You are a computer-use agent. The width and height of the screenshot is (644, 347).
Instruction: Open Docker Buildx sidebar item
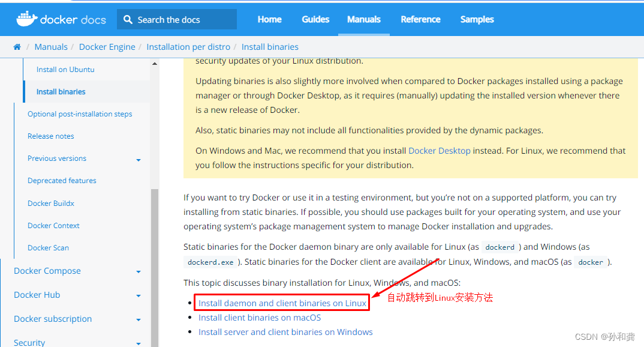coord(51,203)
